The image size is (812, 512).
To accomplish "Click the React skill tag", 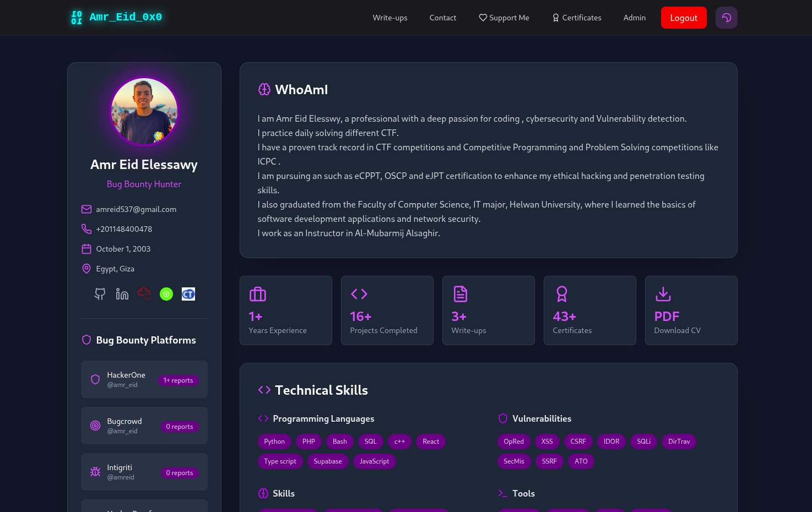I will coord(431,442).
